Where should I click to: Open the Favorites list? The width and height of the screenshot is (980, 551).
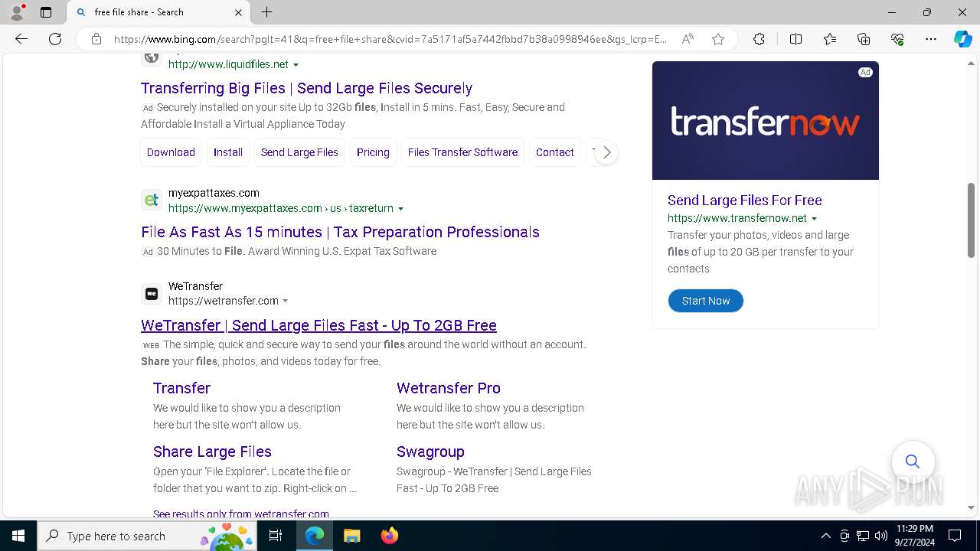(x=830, y=39)
